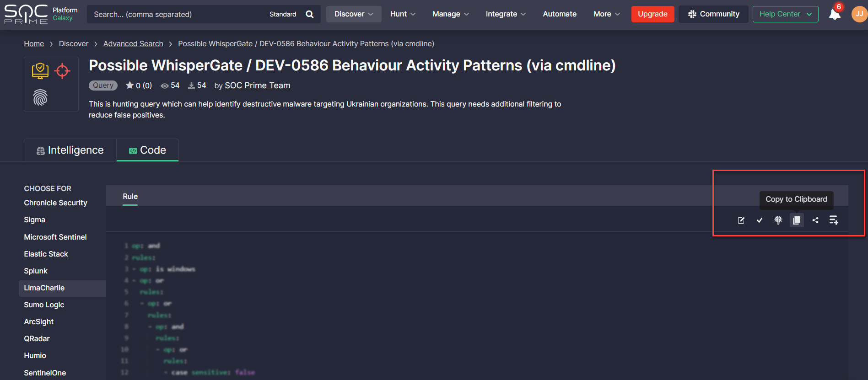Click the Upgrade button
This screenshot has width=868, height=380.
coord(652,14)
